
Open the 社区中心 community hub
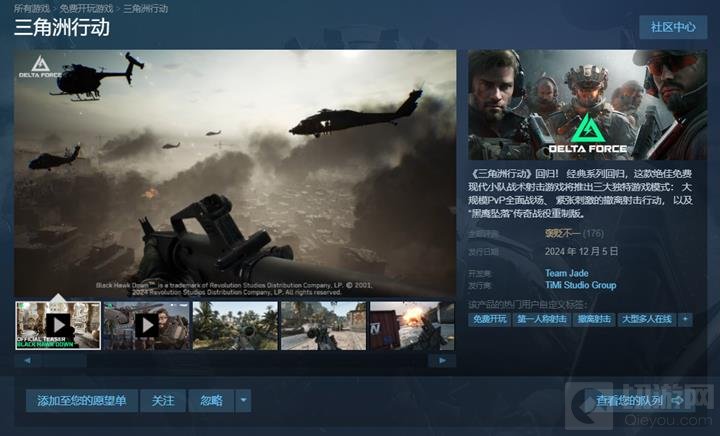click(672, 27)
